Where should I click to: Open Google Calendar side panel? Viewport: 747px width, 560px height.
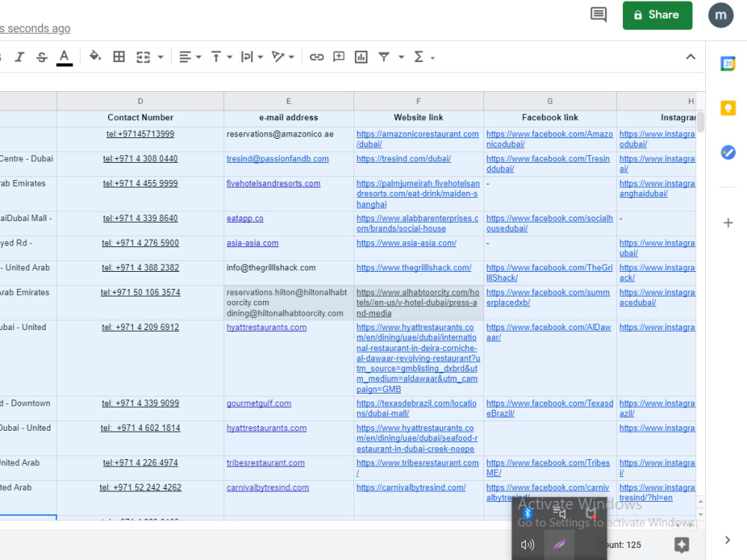pyautogui.click(x=728, y=63)
